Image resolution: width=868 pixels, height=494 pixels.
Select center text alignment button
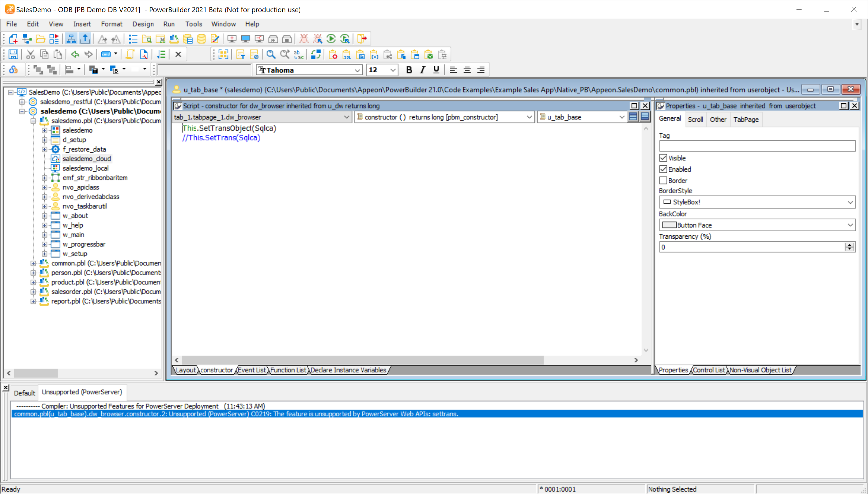coord(467,70)
